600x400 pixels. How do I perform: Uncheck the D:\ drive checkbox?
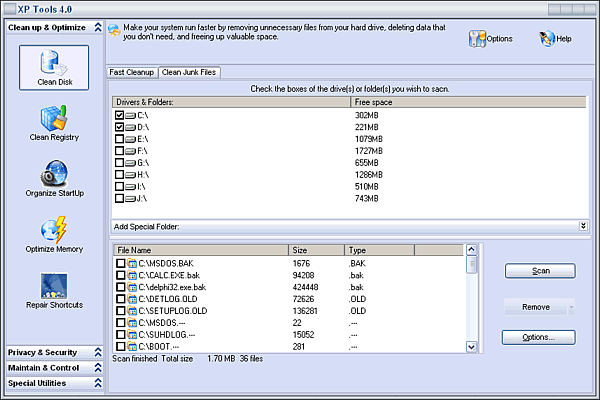click(119, 127)
